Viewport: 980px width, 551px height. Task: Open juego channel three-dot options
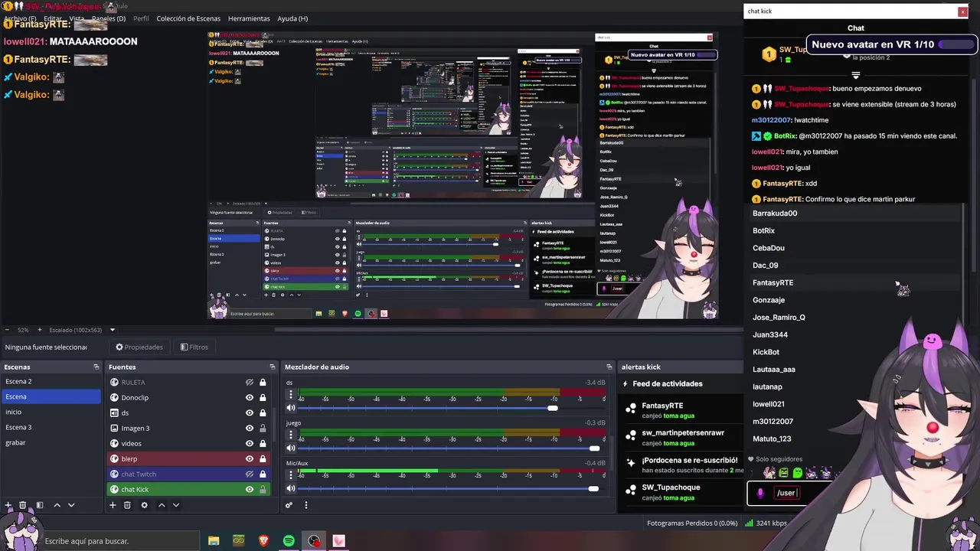point(291,435)
